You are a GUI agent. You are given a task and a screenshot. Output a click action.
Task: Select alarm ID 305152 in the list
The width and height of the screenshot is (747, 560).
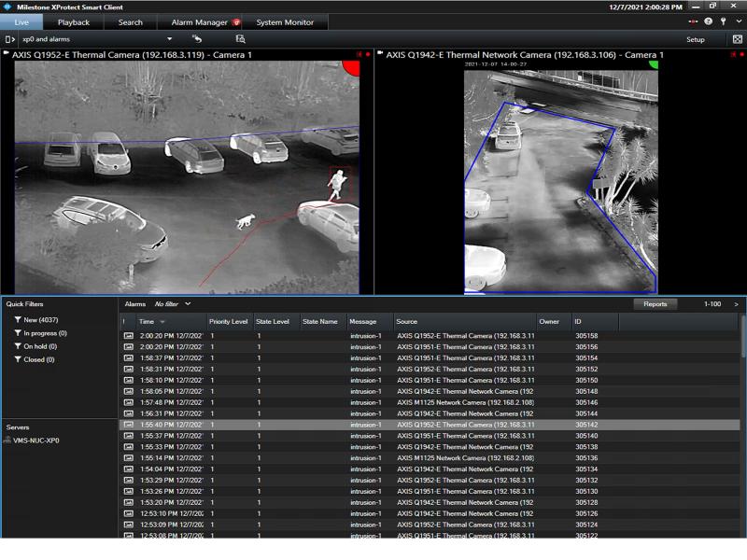click(x=430, y=369)
